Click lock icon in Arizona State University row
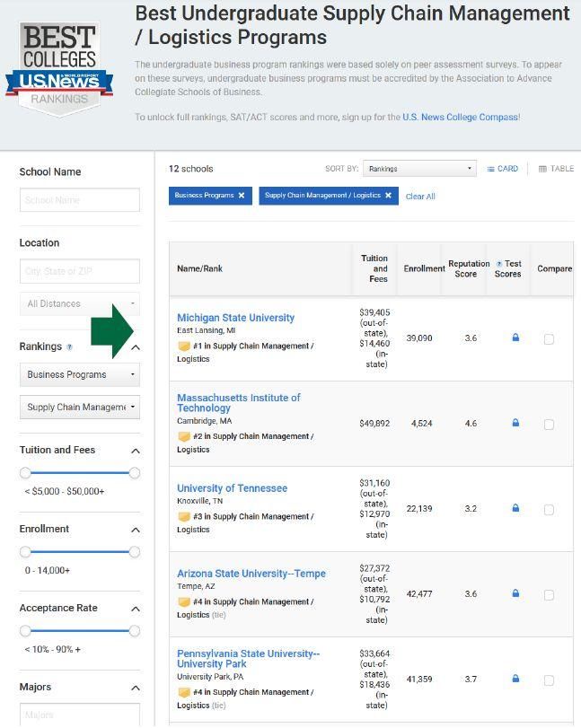Image resolution: width=581 pixels, height=728 pixels. (515, 593)
